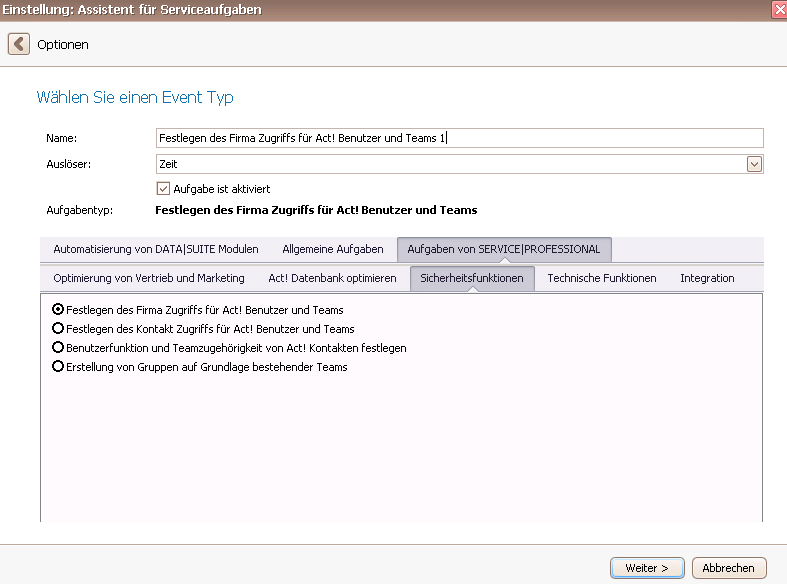The image size is (787, 584).
Task: Click the 'Optionen' header label
Action: (x=63, y=45)
